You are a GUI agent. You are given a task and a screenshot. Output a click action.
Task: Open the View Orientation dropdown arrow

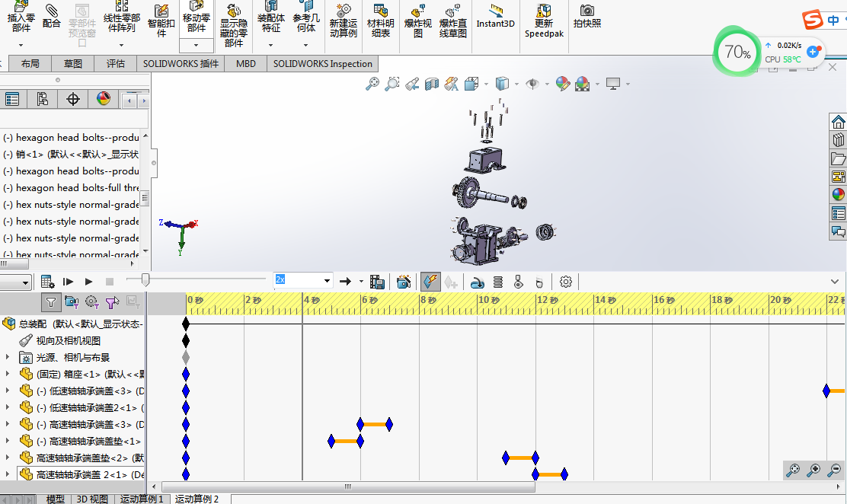click(x=486, y=85)
